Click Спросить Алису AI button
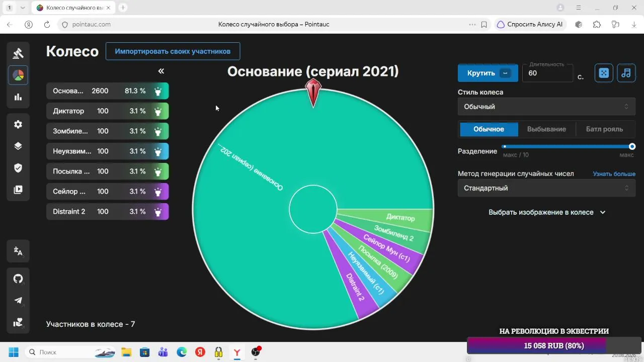 pyautogui.click(x=531, y=24)
